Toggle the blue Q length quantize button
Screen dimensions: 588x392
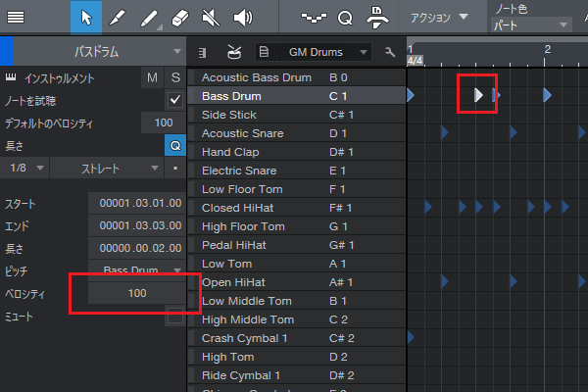(174, 145)
